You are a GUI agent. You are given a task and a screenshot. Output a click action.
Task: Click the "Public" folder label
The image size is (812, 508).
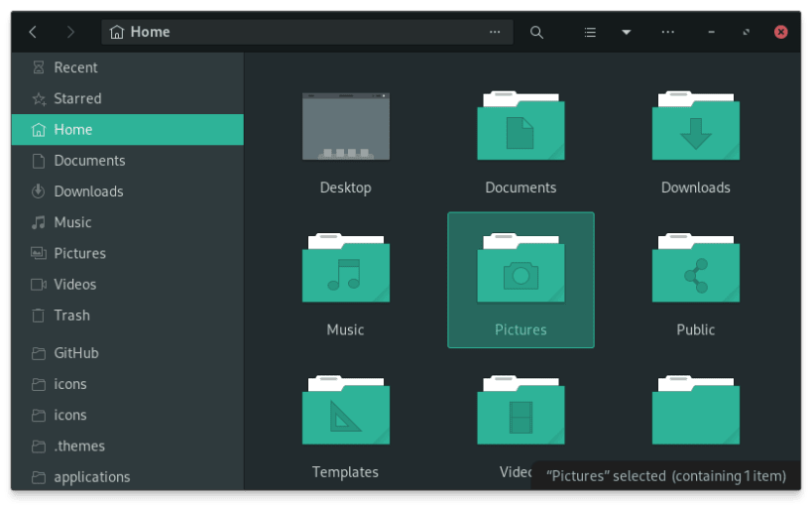point(695,329)
